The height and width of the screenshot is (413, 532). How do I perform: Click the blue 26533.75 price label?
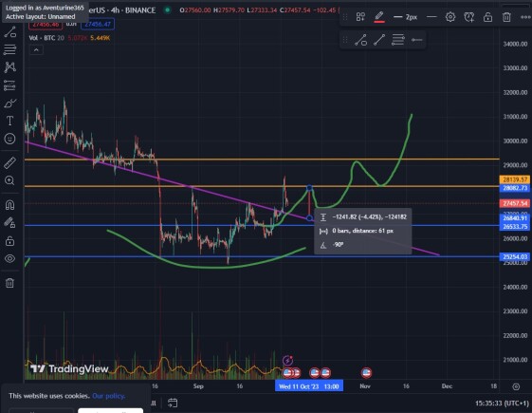[x=515, y=226]
